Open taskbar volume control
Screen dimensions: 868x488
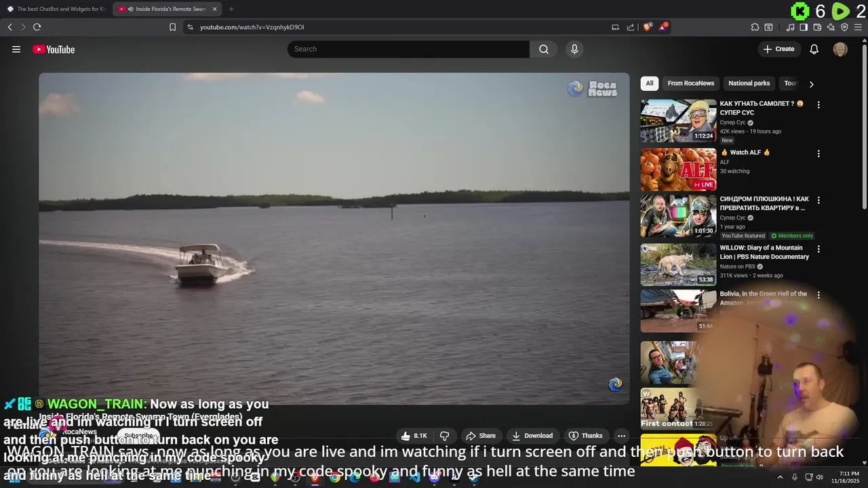coord(819,477)
